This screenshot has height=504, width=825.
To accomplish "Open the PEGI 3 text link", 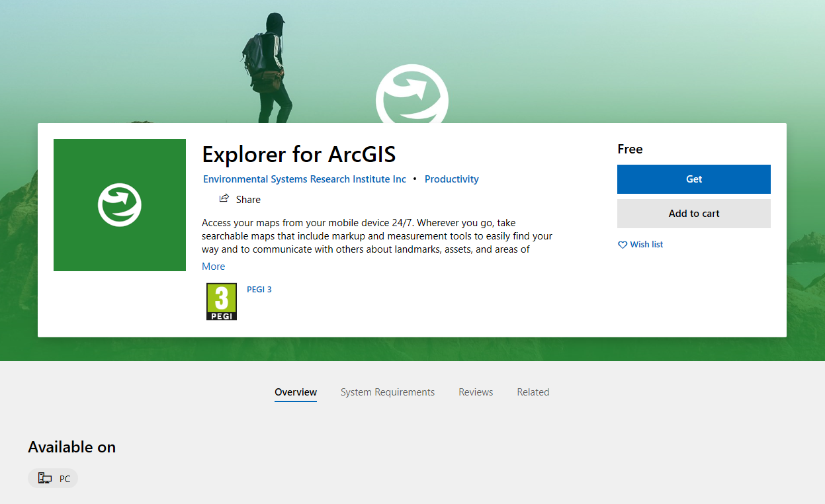I will pyautogui.click(x=259, y=290).
